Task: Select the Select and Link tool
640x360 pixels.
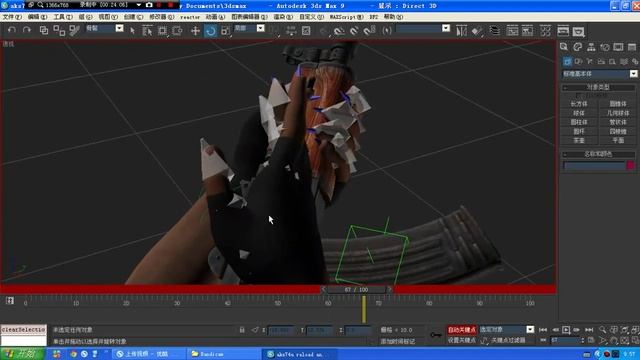Action: tap(44, 30)
